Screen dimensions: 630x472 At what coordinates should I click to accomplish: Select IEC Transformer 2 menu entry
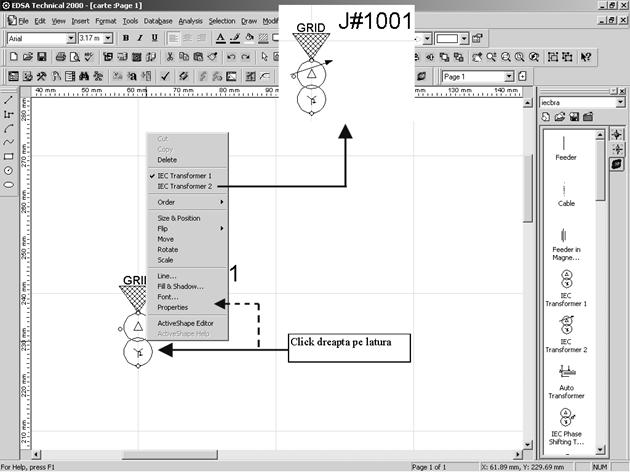tap(184, 186)
